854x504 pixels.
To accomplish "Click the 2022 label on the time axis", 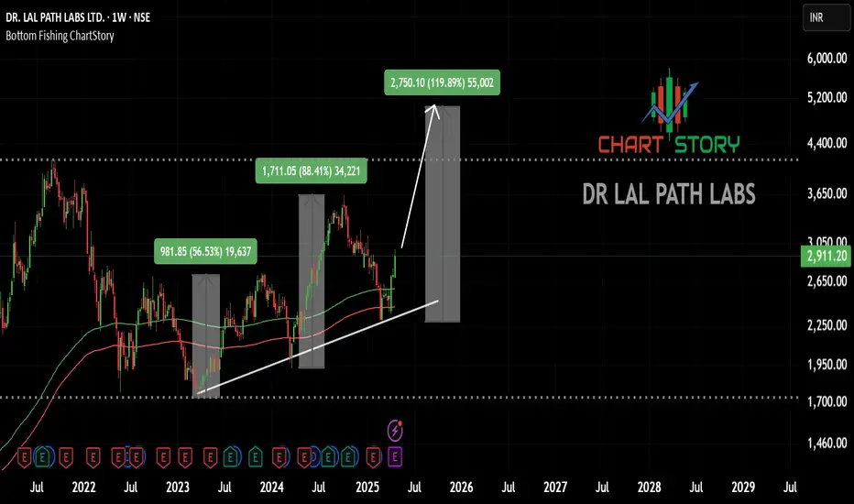I will point(83,488).
